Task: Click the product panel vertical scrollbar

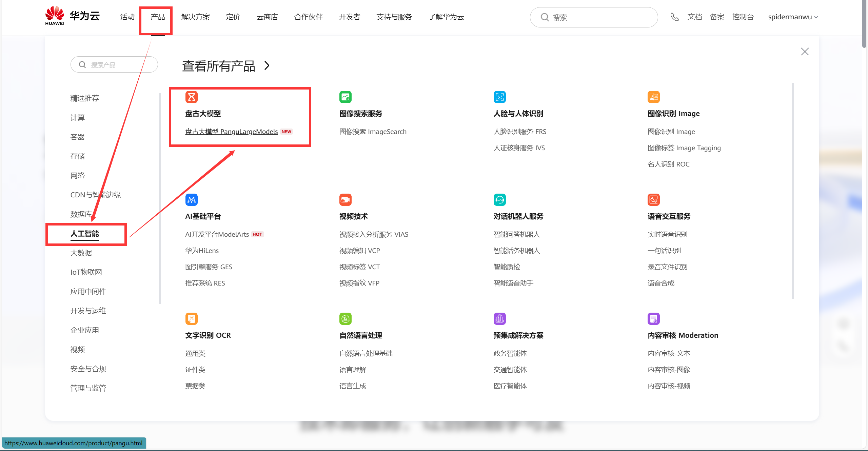Action: tap(792, 190)
